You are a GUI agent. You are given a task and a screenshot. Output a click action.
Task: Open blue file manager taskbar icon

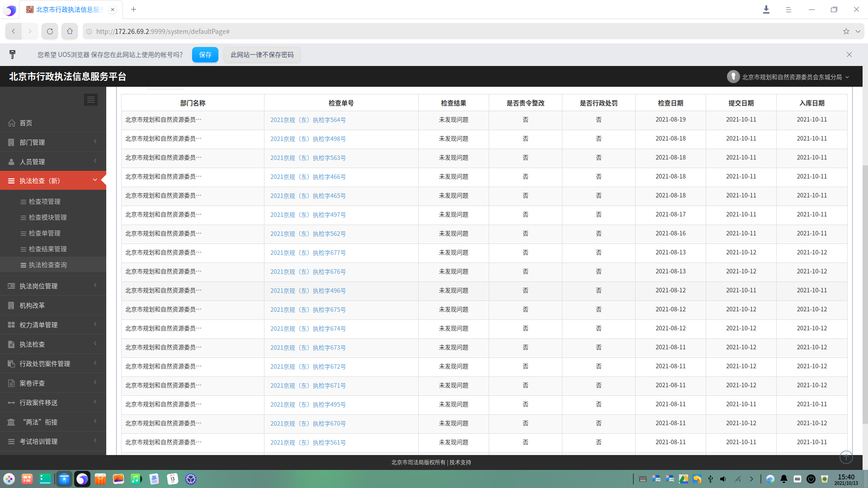pos(64,479)
